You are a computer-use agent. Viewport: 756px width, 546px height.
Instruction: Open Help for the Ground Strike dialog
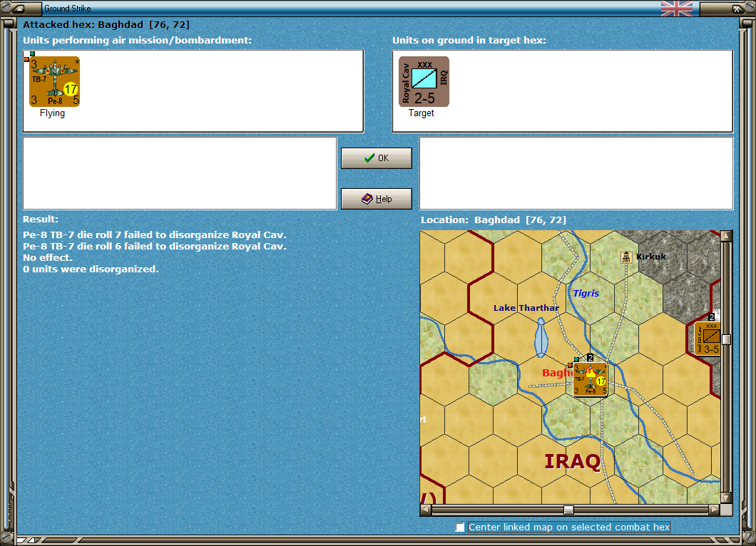pyautogui.click(x=377, y=199)
